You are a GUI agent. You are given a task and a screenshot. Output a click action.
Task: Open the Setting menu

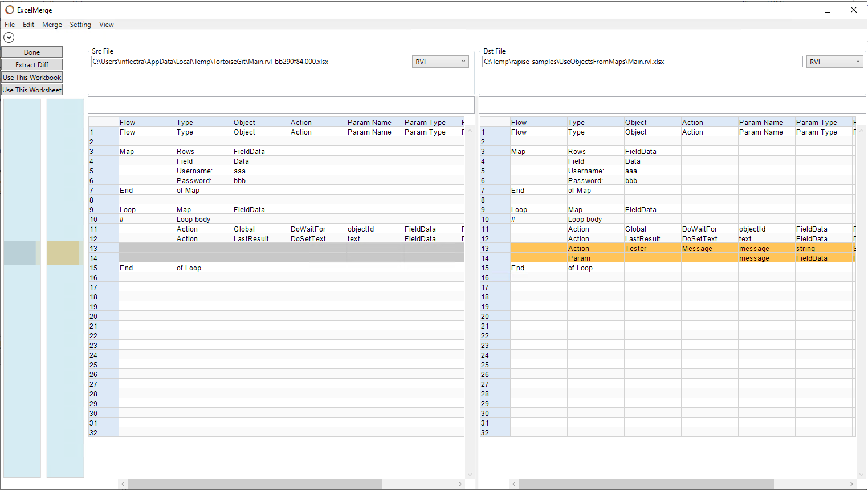(x=80, y=25)
